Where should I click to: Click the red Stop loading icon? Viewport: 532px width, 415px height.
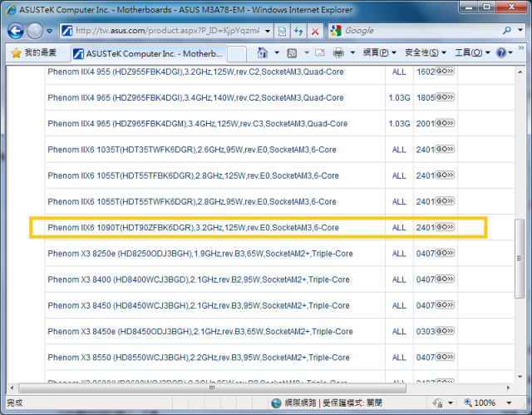pyautogui.click(x=315, y=32)
